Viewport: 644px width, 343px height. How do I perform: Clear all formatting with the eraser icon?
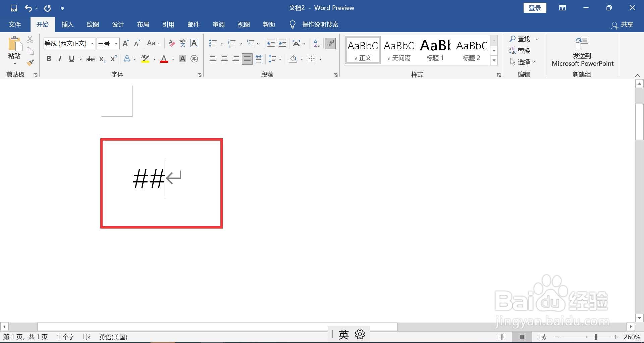point(171,43)
